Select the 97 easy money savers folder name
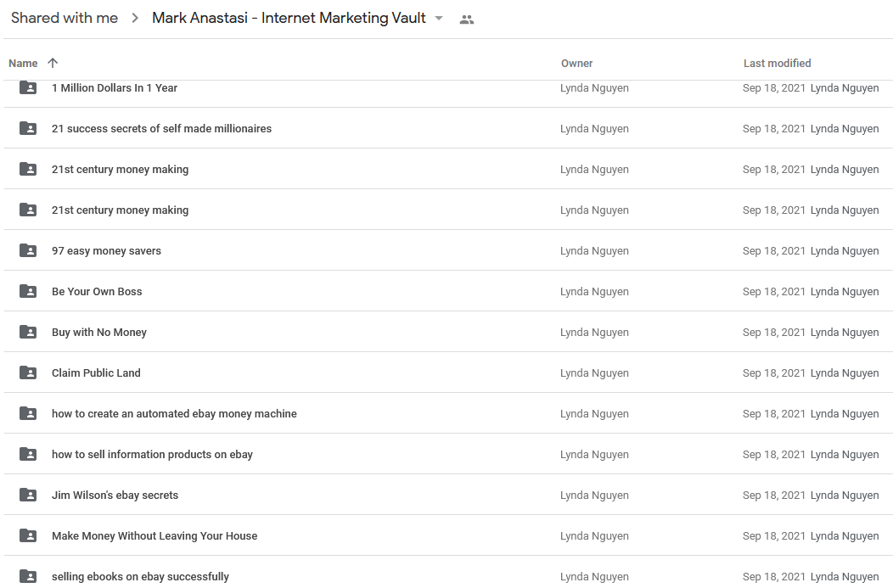The width and height of the screenshot is (893, 588). [x=106, y=251]
